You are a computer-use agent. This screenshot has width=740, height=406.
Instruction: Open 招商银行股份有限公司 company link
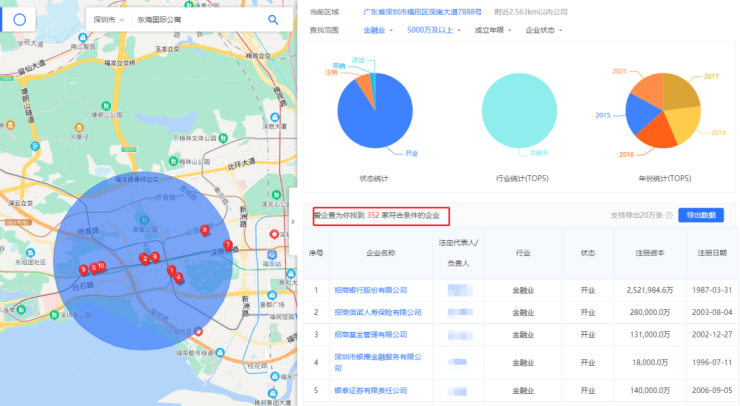370,291
